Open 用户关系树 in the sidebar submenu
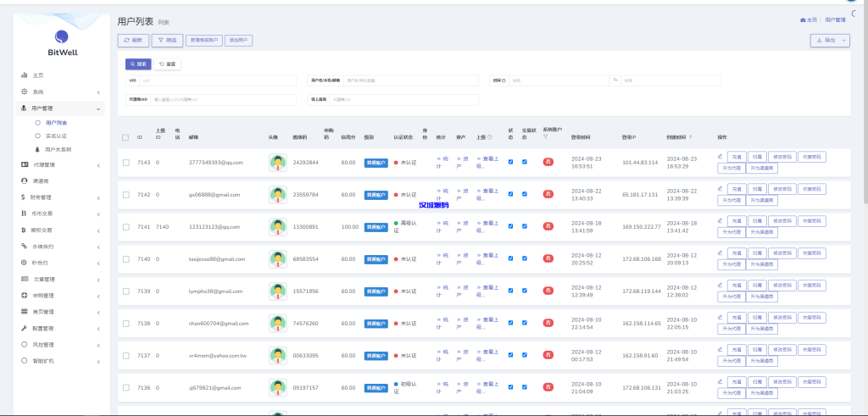868x416 pixels. (x=58, y=148)
